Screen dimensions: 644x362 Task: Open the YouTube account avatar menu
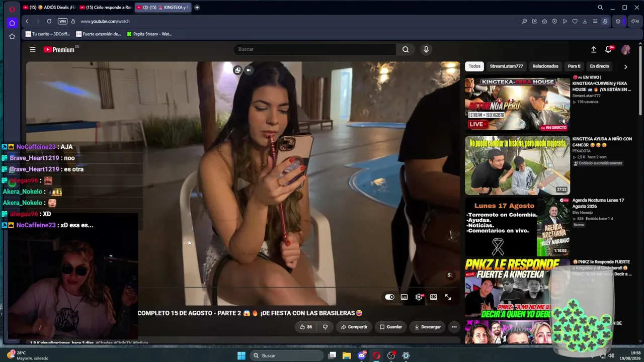[626, 49]
